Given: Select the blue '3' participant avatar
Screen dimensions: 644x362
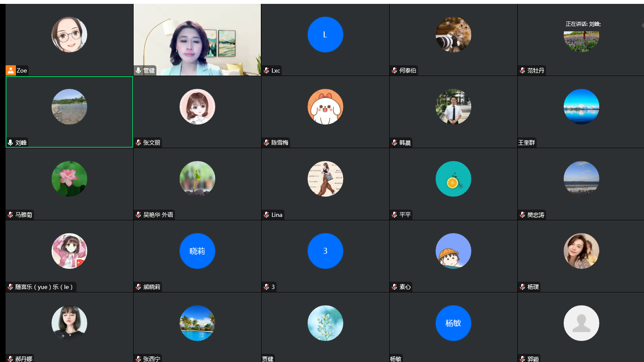Looking at the screenshot, I should pos(325,251).
